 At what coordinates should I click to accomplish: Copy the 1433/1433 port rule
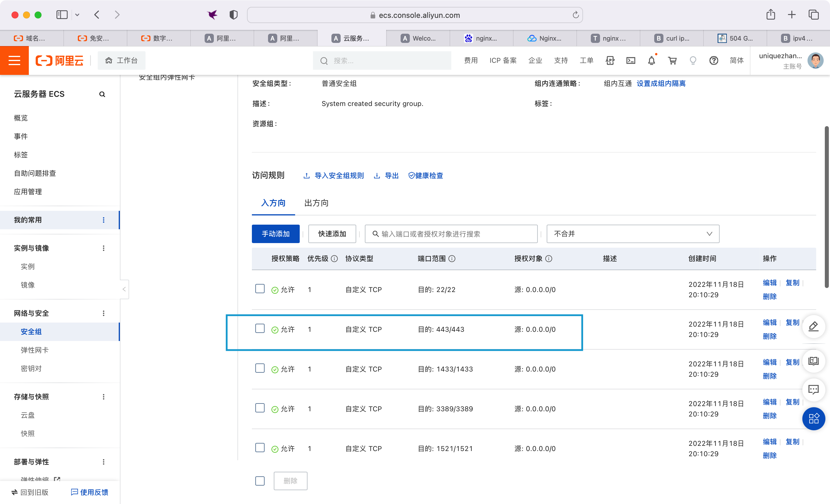coord(792,362)
